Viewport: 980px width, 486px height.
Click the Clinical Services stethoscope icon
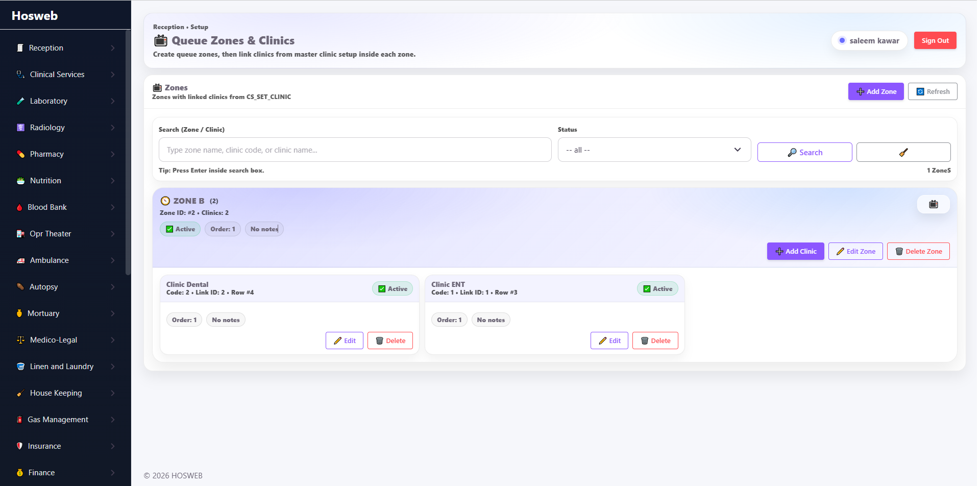pos(20,75)
